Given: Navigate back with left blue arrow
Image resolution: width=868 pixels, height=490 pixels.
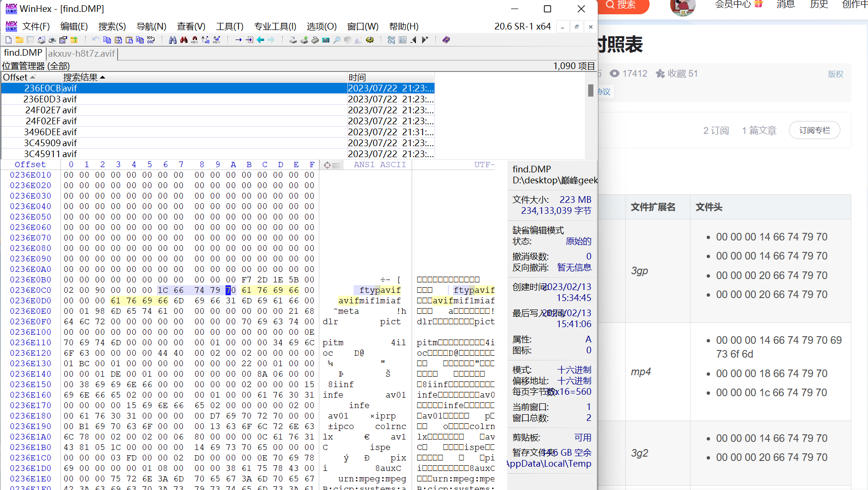Looking at the screenshot, I should tap(260, 40).
